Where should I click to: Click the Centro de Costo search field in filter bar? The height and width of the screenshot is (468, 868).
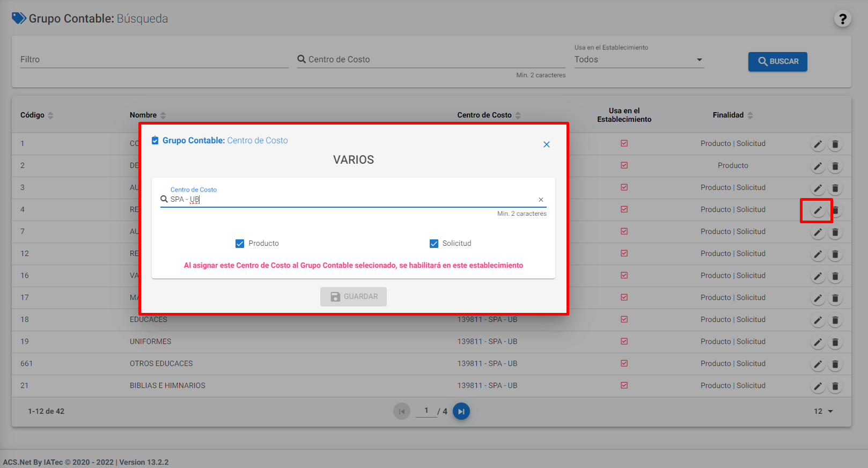[x=431, y=60]
